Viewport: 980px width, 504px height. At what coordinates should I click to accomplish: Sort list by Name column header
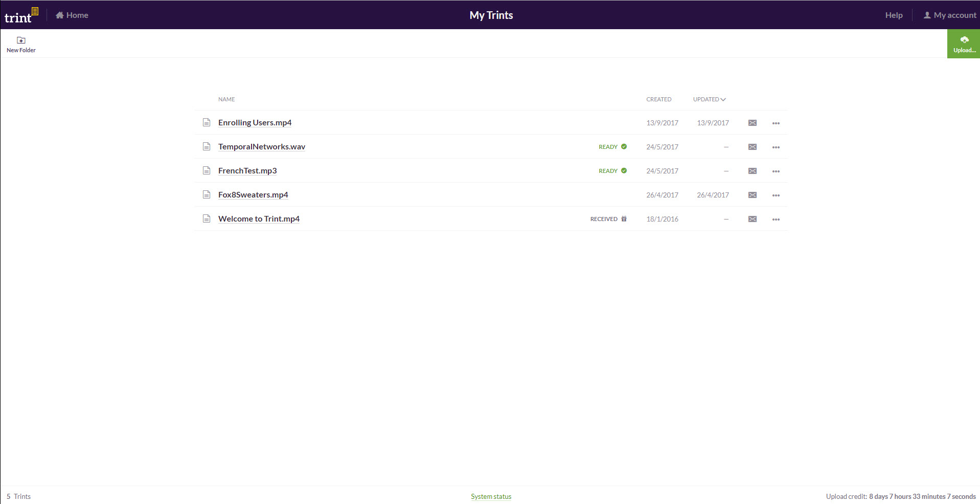point(226,99)
